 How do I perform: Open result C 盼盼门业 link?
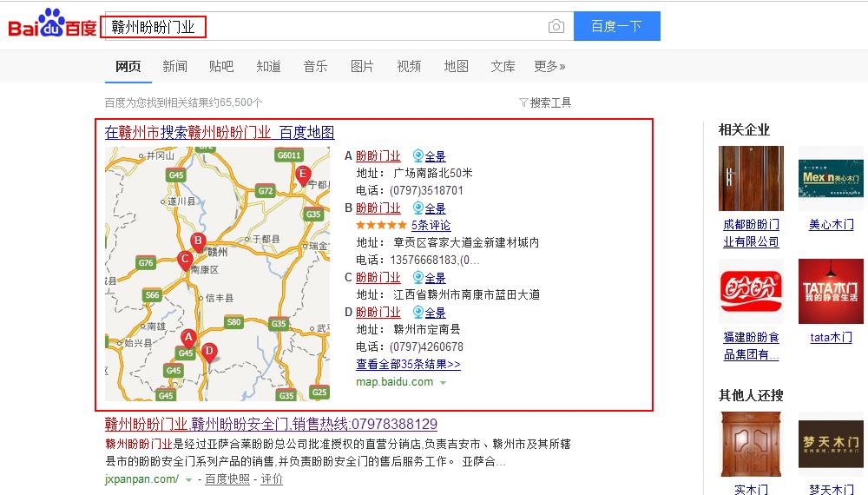click(378, 277)
